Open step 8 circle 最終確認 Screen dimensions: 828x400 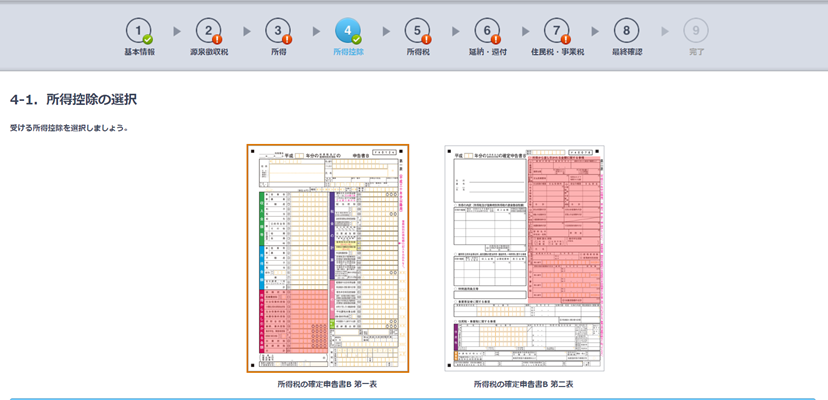click(627, 30)
